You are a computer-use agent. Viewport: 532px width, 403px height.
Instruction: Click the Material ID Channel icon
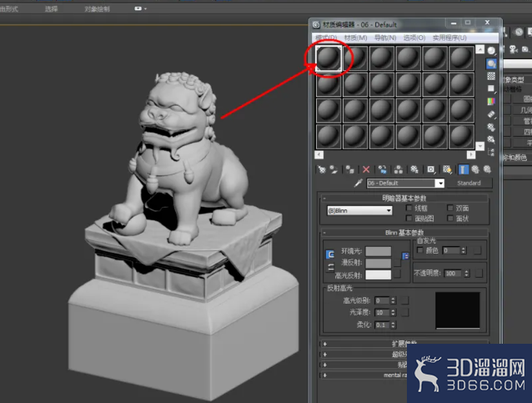click(431, 169)
